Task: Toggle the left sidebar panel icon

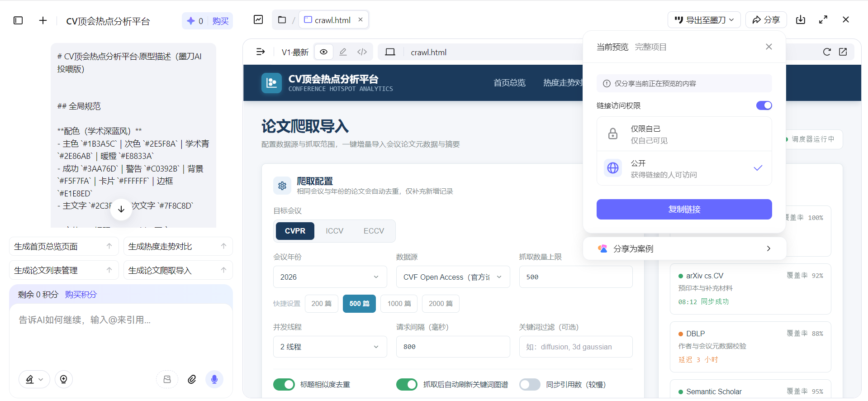Action: click(18, 20)
